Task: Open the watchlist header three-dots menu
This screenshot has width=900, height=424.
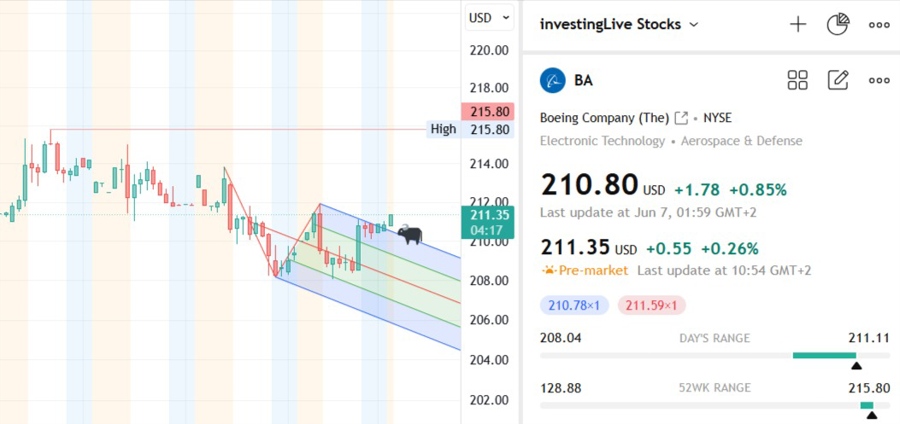Action: click(879, 25)
